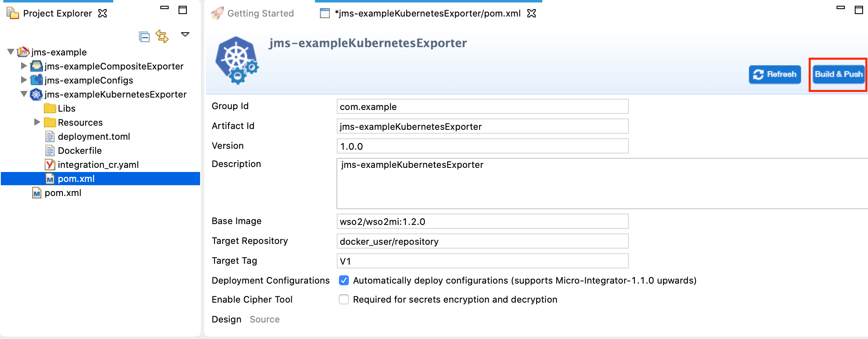Image resolution: width=868 pixels, height=339 pixels.
Task: Select the highlighted pom.xml entry
Action: (100, 179)
